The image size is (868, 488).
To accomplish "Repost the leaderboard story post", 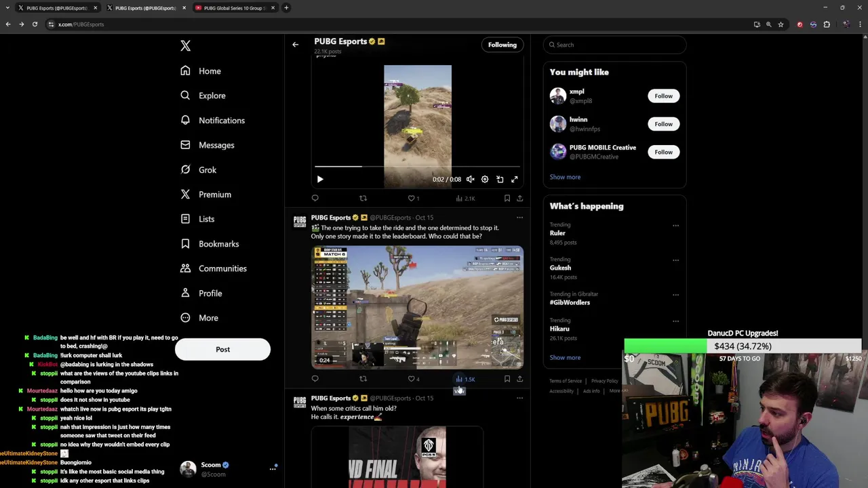I will click(x=363, y=379).
